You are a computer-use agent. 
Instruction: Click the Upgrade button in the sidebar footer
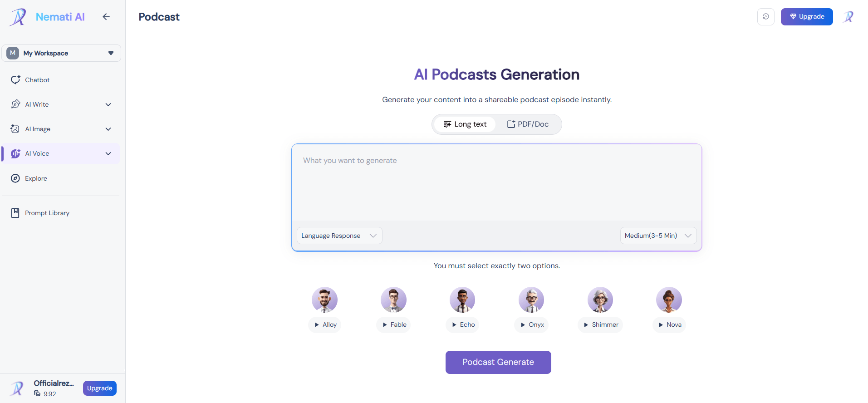tap(100, 388)
